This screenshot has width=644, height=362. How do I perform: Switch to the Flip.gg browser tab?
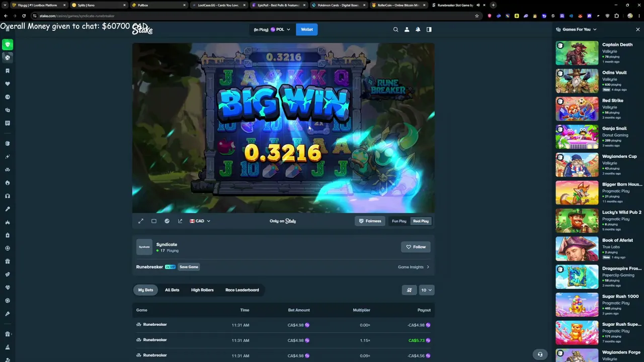[x=38, y=5]
